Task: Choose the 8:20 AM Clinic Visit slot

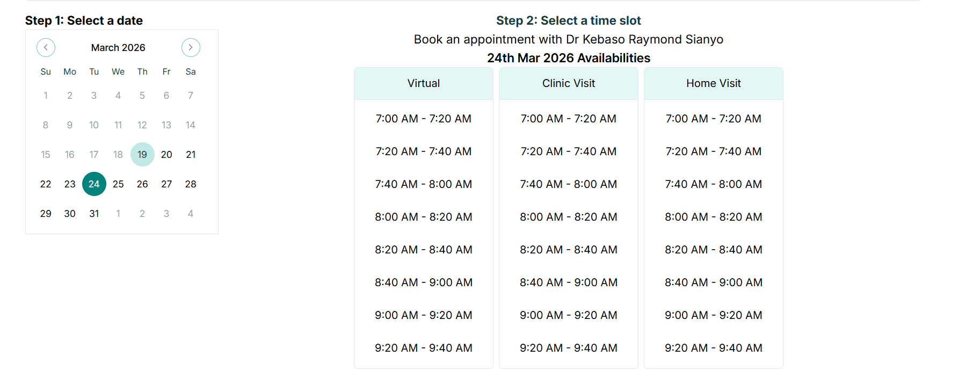Action: [568, 249]
